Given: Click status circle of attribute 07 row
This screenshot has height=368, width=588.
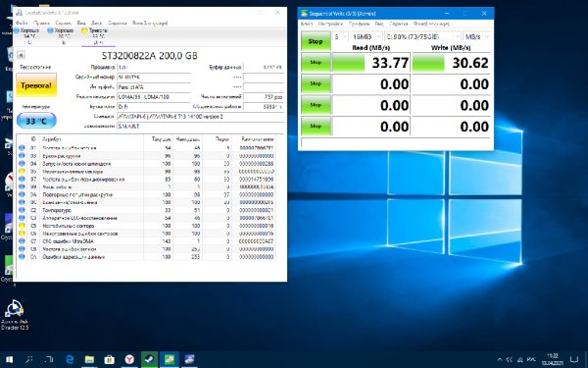Looking at the screenshot, I should pos(22,180).
